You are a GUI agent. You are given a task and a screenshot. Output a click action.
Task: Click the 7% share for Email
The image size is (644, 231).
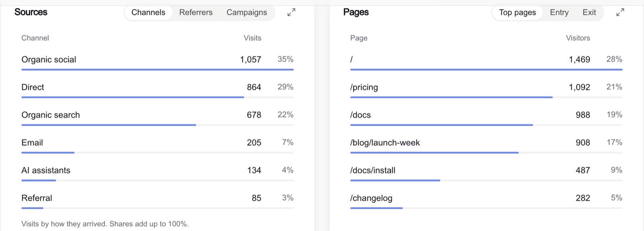288,142
